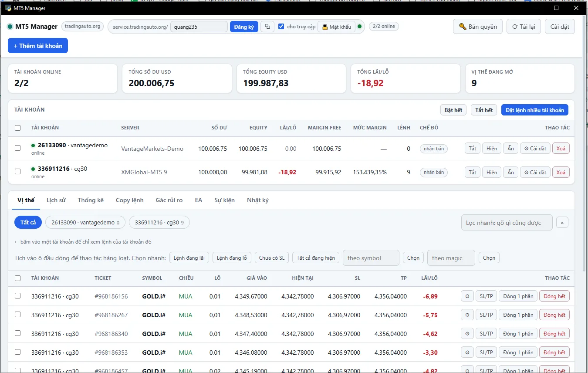Open Cài đặt in the top bar
The image size is (588, 373).
[560, 27]
